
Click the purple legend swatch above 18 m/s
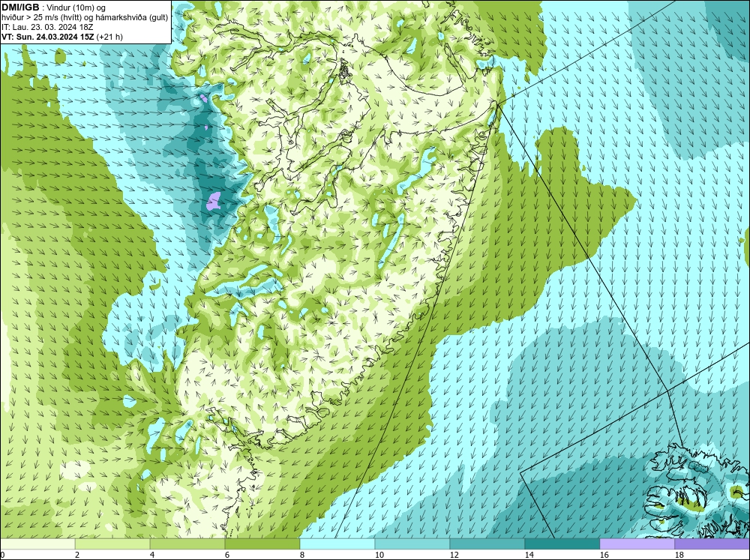click(x=712, y=544)
